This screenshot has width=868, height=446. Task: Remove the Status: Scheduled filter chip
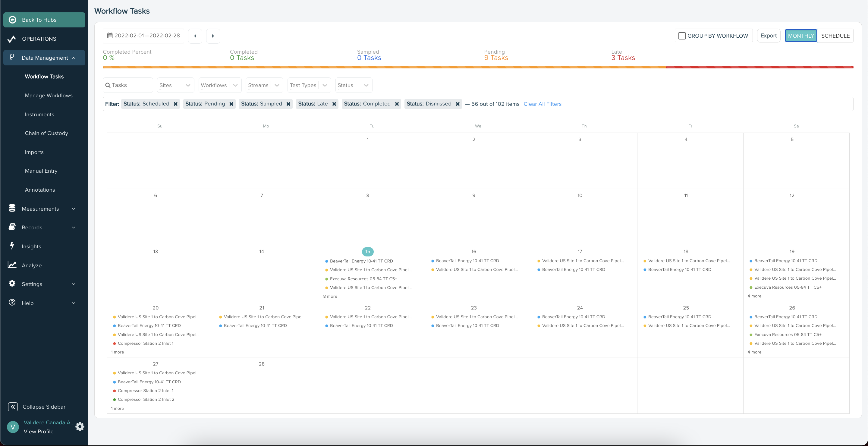(175, 104)
